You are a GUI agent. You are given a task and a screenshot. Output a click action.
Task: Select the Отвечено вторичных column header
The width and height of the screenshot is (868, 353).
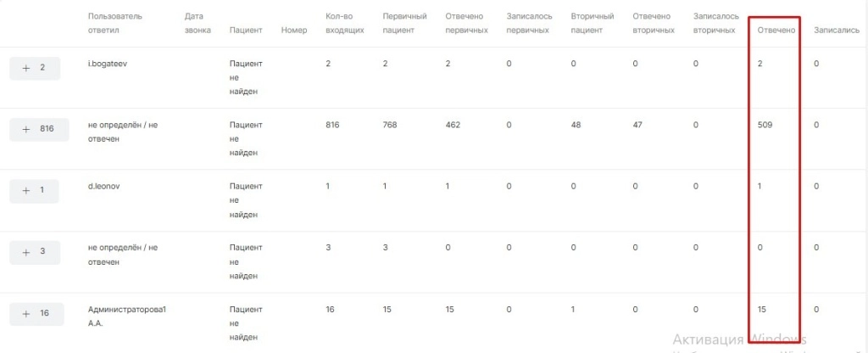click(x=654, y=23)
